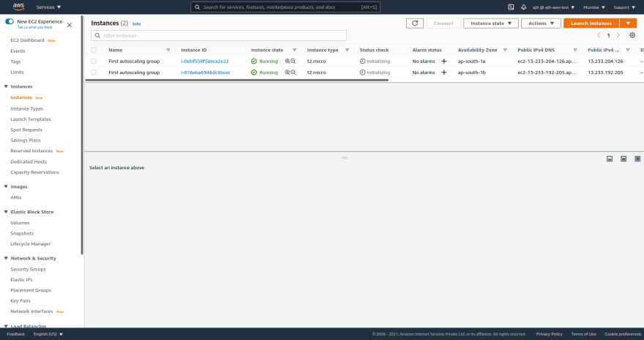Open Privacy Policy in footer
Screen dimensions: 644x340
(x=549, y=334)
